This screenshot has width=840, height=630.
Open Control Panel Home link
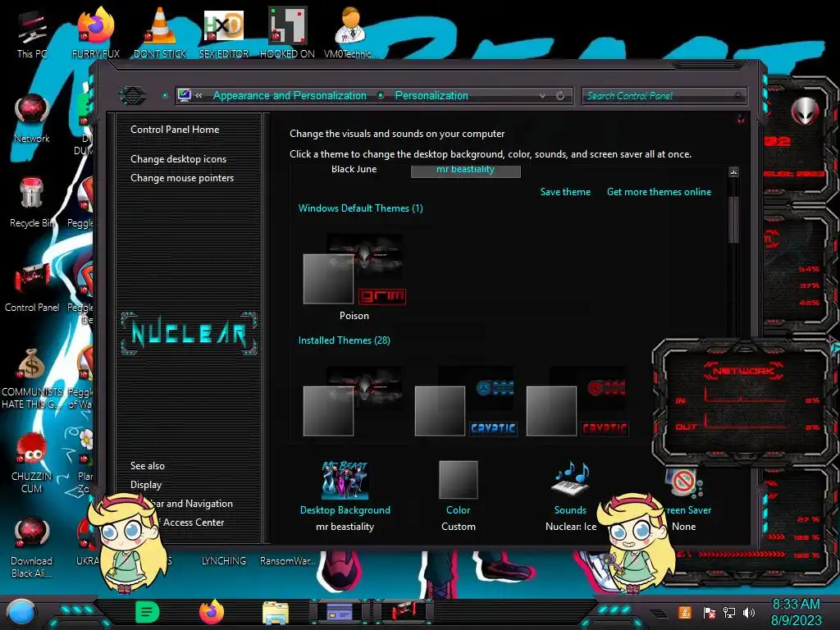pos(175,129)
